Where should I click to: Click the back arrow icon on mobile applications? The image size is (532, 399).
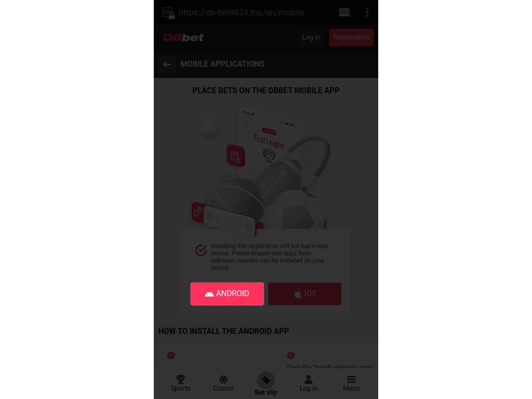click(167, 64)
